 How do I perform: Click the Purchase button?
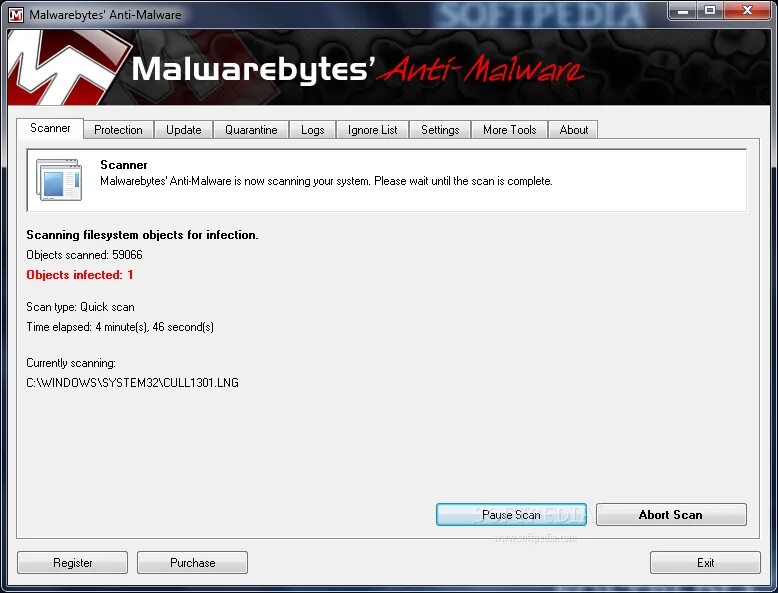[x=193, y=563]
